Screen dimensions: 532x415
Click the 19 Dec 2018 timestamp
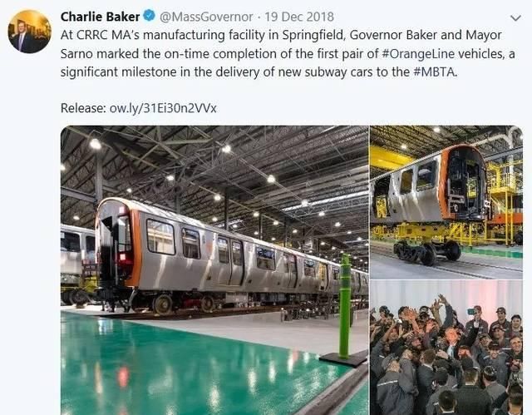[299, 17]
